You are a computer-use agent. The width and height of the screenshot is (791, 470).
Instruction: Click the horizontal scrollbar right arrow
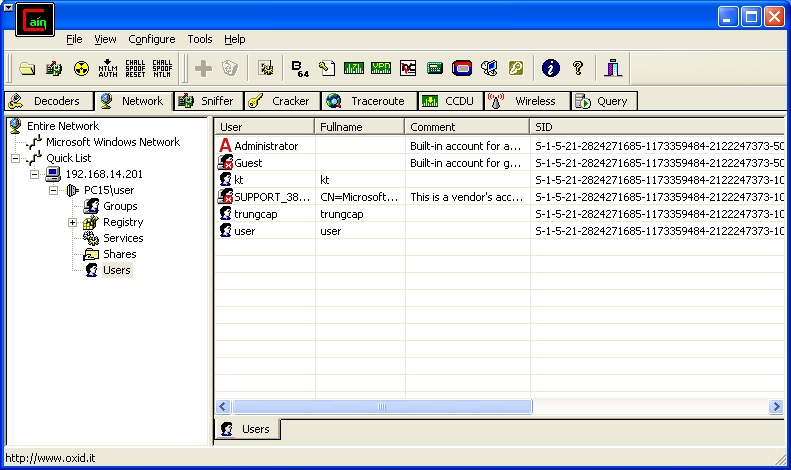pos(776,406)
